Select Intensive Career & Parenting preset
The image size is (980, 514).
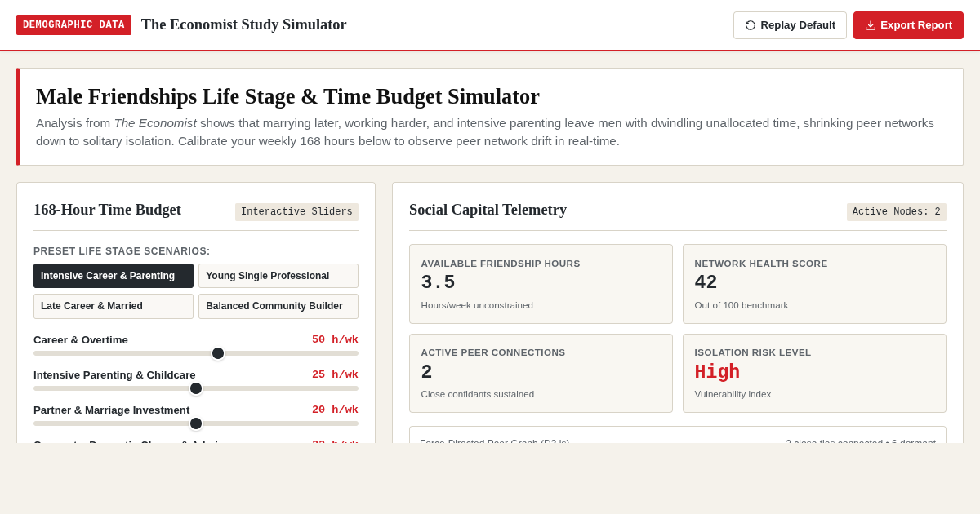coord(114,276)
